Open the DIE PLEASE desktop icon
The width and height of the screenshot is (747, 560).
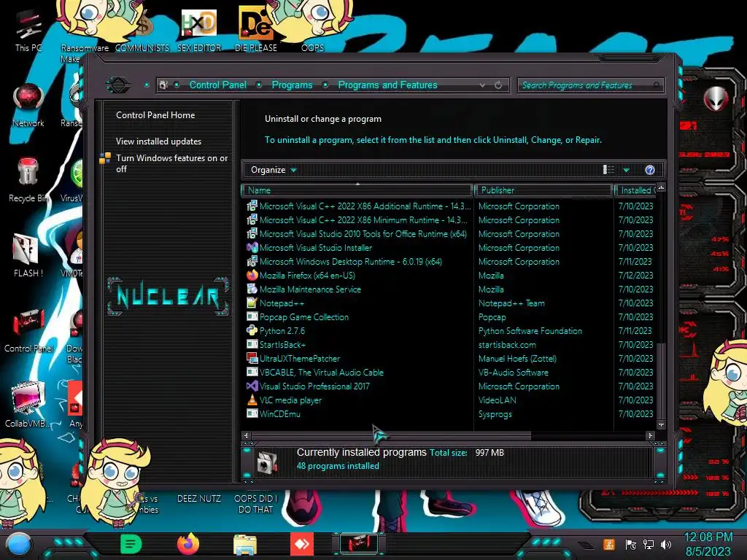pyautogui.click(x=256, y=29)
